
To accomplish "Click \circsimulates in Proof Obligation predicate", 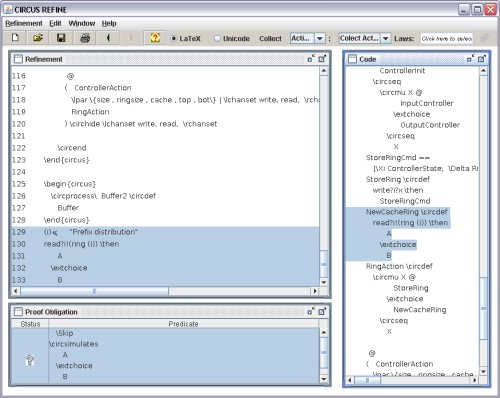I will pyautogui.click(x=73, y=344).
